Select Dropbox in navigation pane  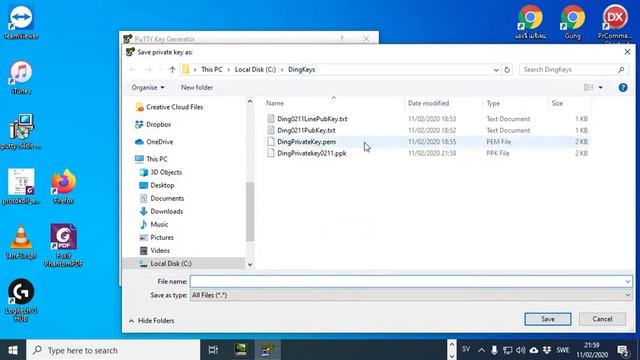[x=158, y=124]
